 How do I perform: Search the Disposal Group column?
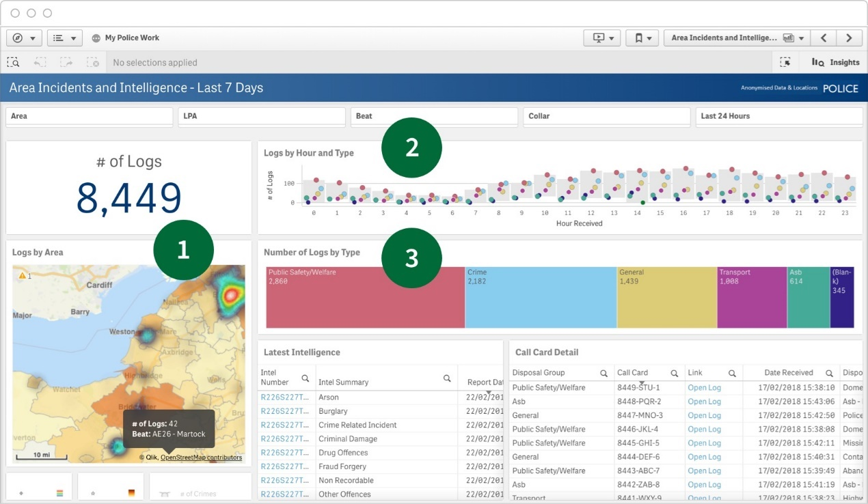coord(604,374)
